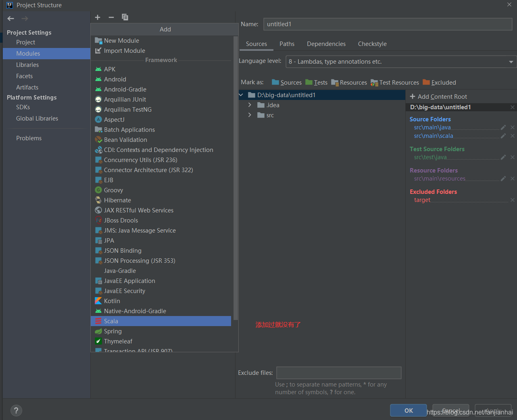Choose Spring framework from Add list
The width and height of the screenshot is (517, 420).
(161, 331)
